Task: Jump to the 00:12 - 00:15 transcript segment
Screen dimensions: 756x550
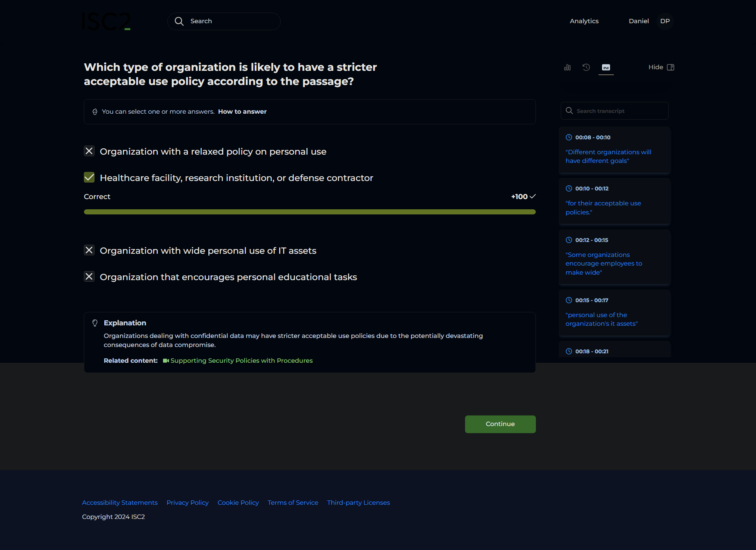Action: [614, 257]
